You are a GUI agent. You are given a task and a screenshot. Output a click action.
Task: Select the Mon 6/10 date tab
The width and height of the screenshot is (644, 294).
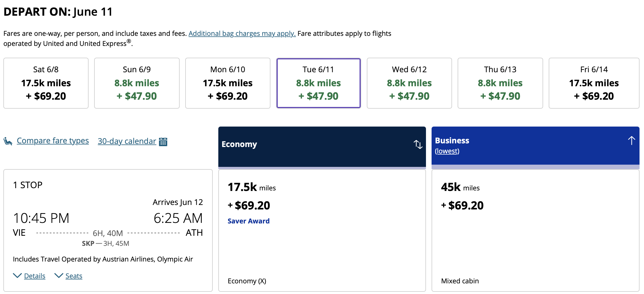[228, 83]
